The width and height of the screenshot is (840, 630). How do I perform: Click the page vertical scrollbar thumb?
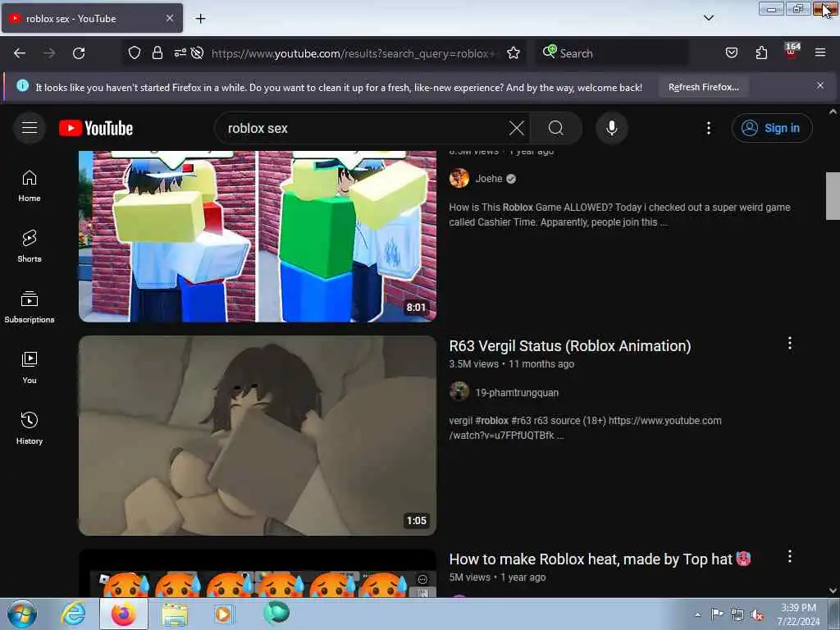[833, 196]
